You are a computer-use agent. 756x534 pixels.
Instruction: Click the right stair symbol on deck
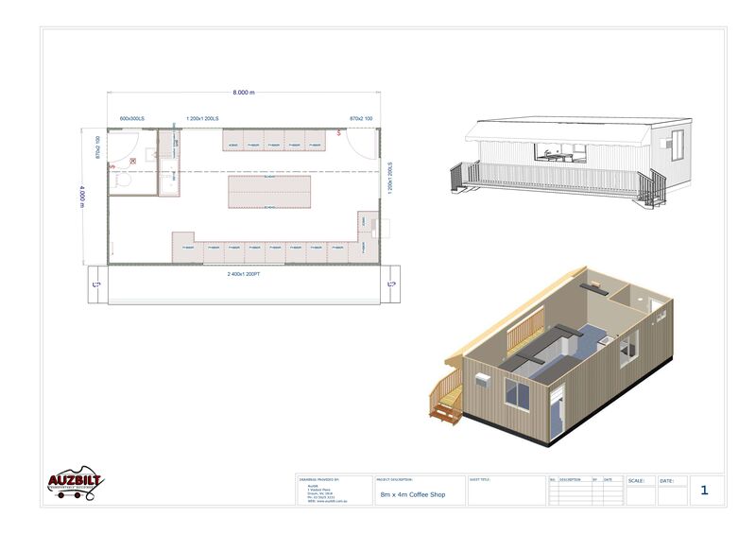tap(392, 284)
